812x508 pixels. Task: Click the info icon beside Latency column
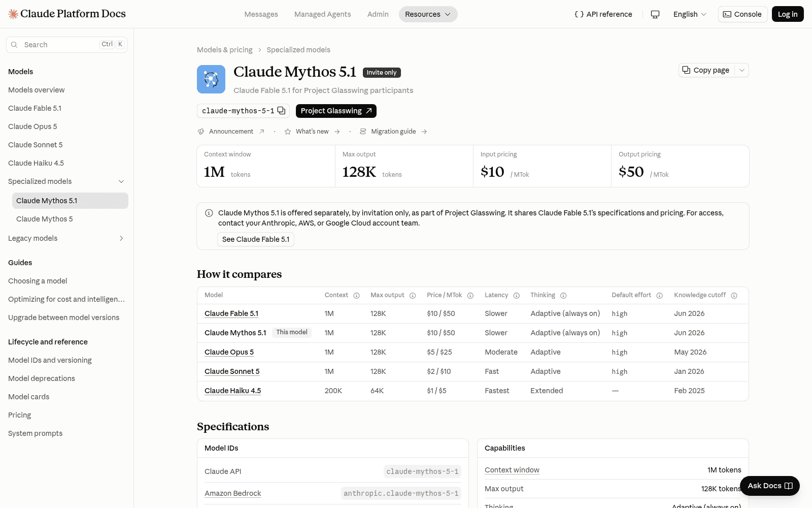click(516, 296)
